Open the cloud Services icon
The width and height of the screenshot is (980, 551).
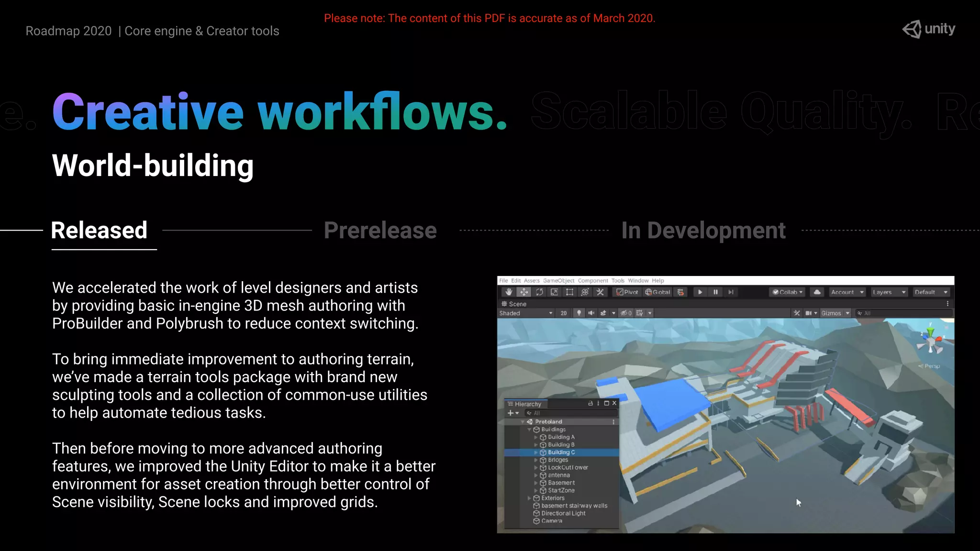(x=817, y=292)
